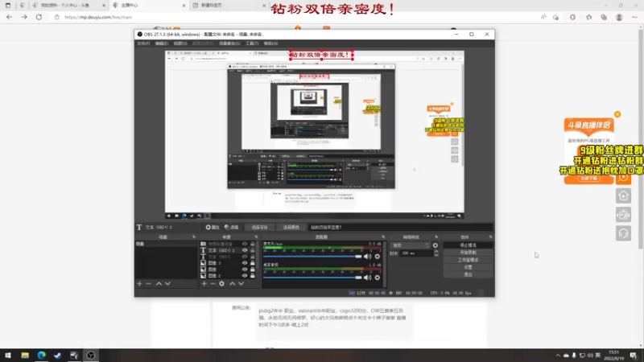644x362 pixels.
Task: Remove scene using minus icon in Scenes panel
Action: [x=148, y=284]
